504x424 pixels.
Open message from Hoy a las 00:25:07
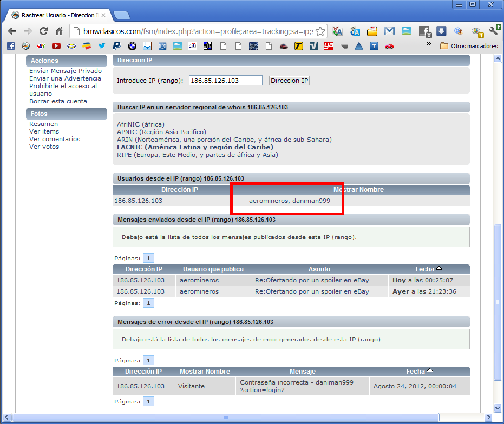(312, 280)
